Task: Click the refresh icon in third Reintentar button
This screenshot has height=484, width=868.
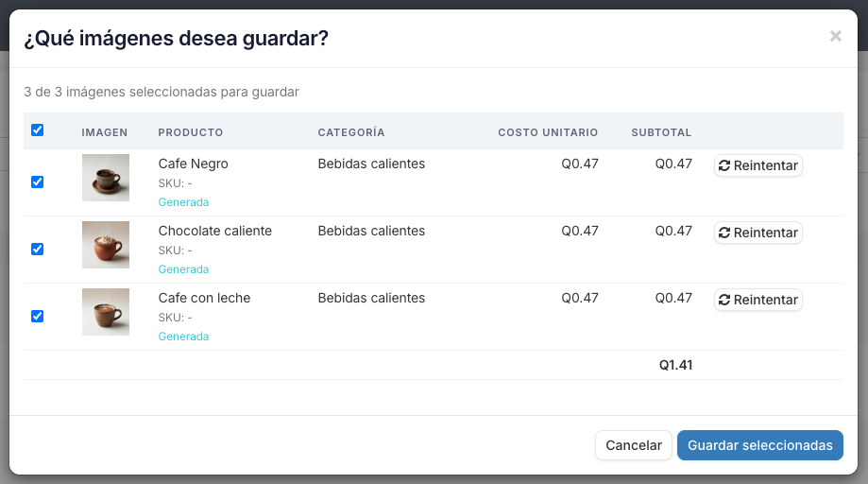Action: coord(724,300)
